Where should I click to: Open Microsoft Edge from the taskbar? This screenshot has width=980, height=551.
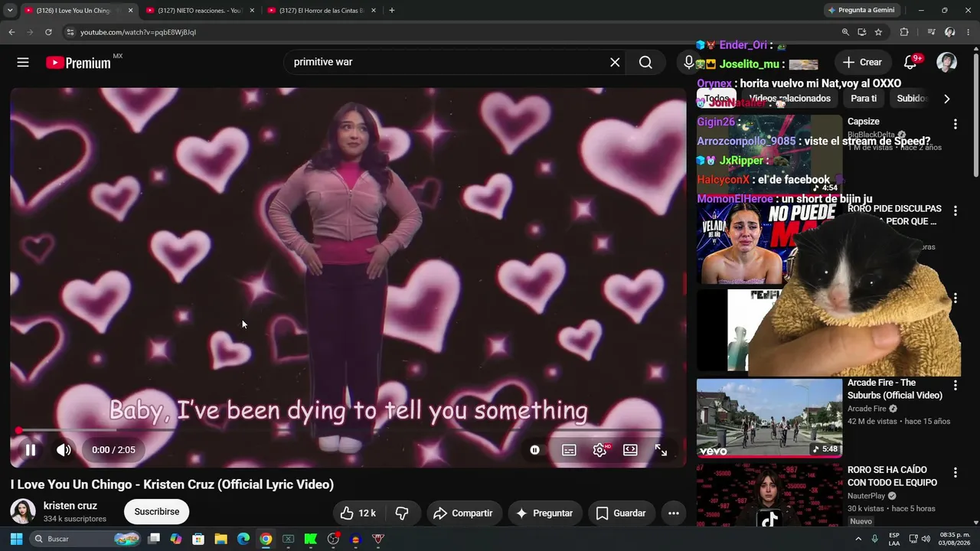(243, 539)
